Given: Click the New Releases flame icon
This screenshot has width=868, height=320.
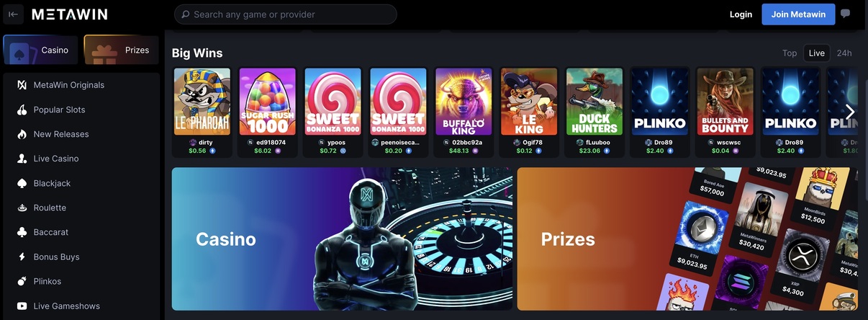Looking at the screenshot, I should point(22,134).
